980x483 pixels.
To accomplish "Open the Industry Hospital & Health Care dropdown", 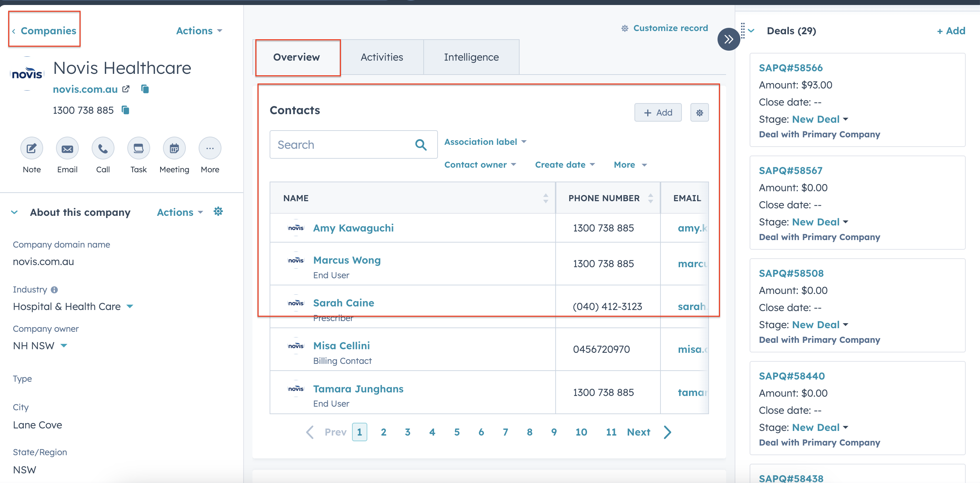I will tap(73, 307).
